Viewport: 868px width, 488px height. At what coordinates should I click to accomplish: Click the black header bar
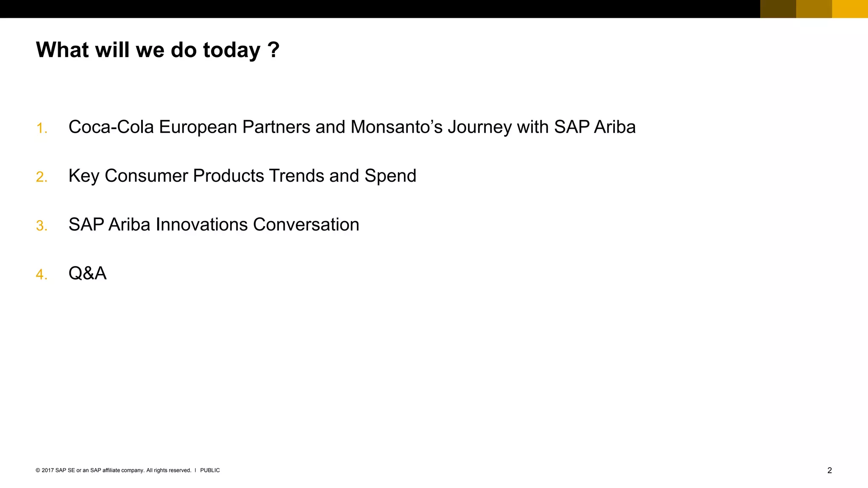click(x=380, y=9)
